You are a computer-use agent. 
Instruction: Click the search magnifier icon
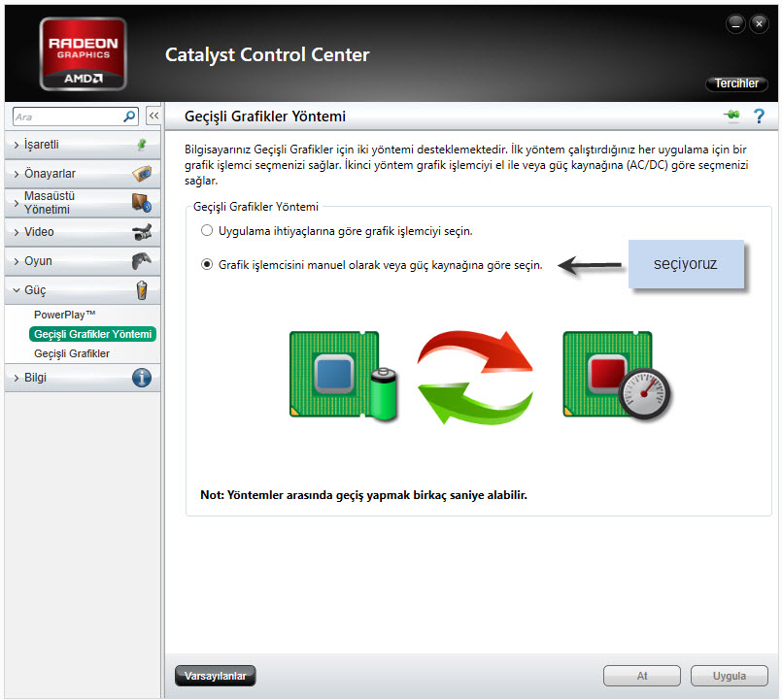pos(129,117)
